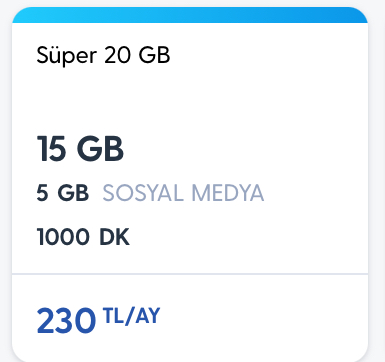Click the empty space right of 230 TL/AY
The width and height of the screenshot is (385, 362).
(263, 320)
